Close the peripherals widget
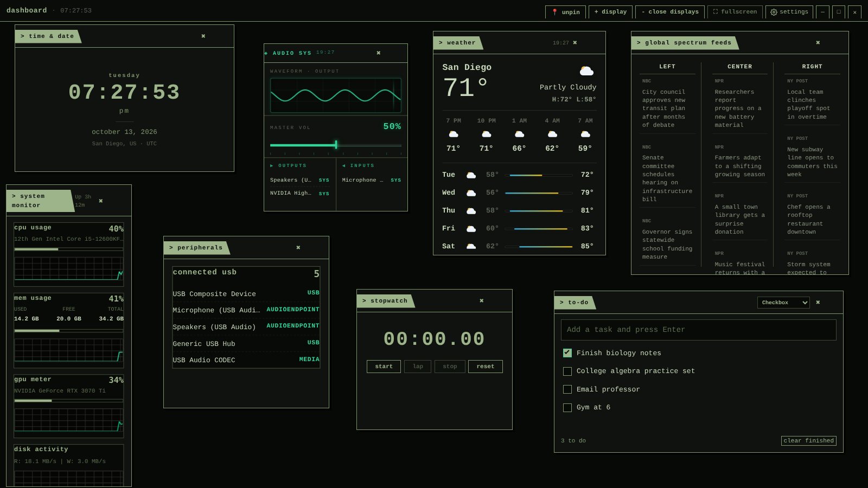The image size is (868, 488). (x=298, y=248)
